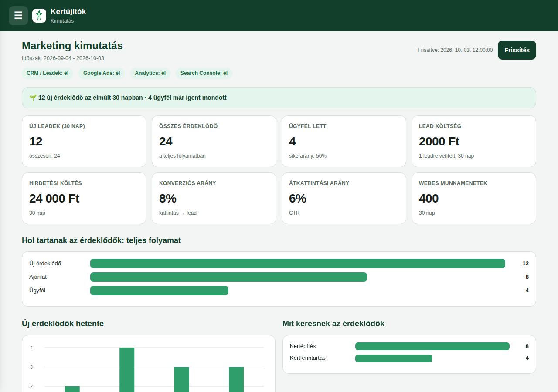Open the Hirdetési költés card
The width and height of the screenshot is (558, 392).
click(84, 198)
